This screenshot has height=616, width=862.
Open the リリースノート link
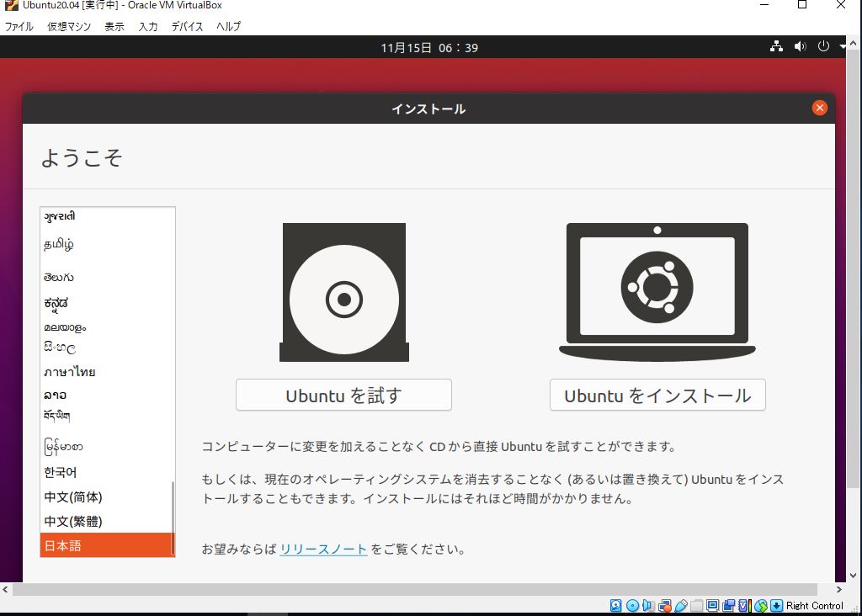pyautogui.click(x=323, y=550)
